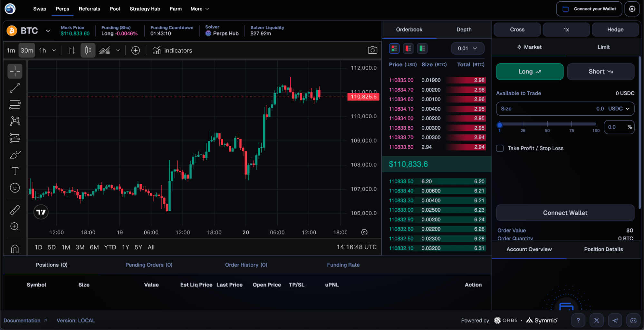Switch orderbook to asks-only view
This screenshot has height=330, width=644.
point(408,48)
